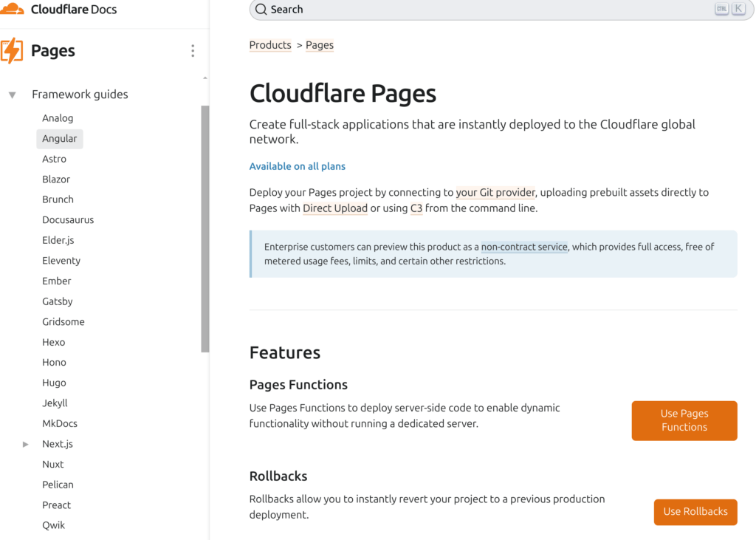
Task: Follow the 'your Git provider' link
Action: pos(495,193)
